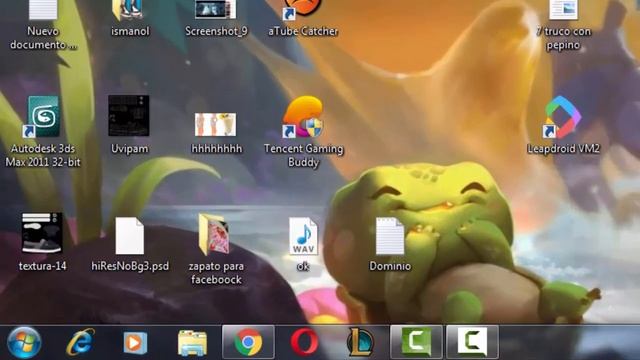This screenshot has width=640, height=360.
Task: Open Internet Explorer from the taskbar
Action: (80, 342)
